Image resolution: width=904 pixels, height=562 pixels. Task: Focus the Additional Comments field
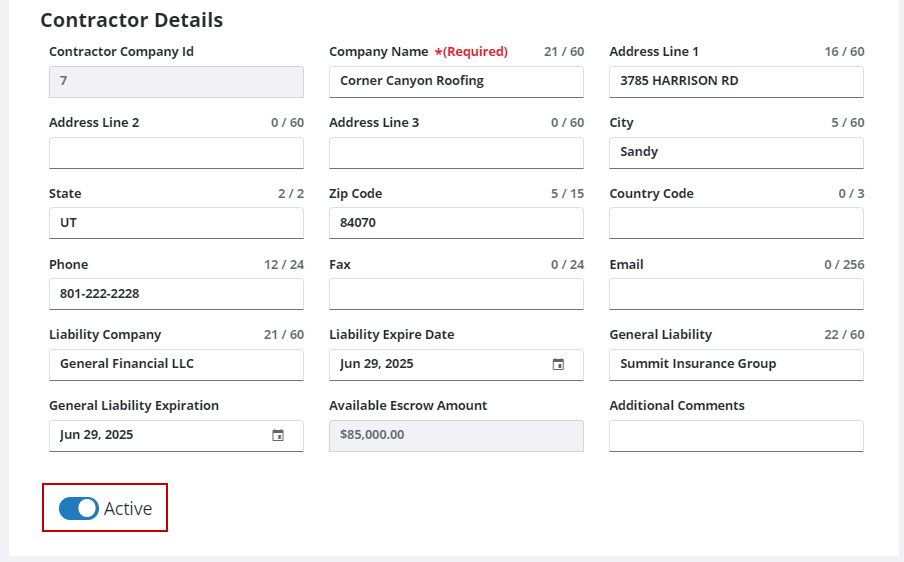736,435
